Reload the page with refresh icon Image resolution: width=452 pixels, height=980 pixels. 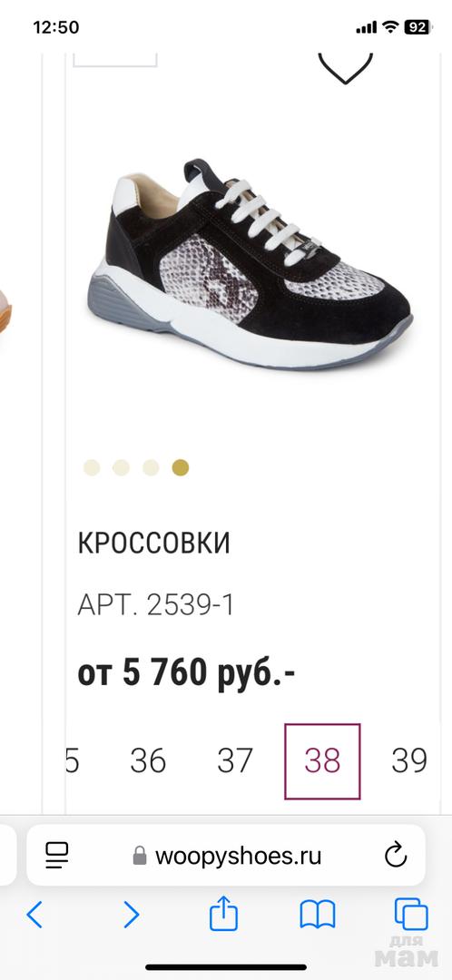tap(395, 856)
